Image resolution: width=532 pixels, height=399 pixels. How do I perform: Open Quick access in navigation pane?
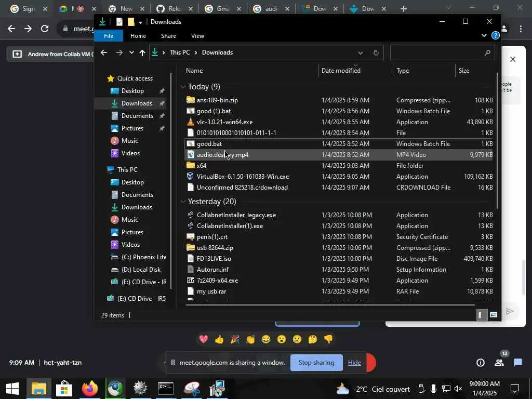(x=135, y=78)
